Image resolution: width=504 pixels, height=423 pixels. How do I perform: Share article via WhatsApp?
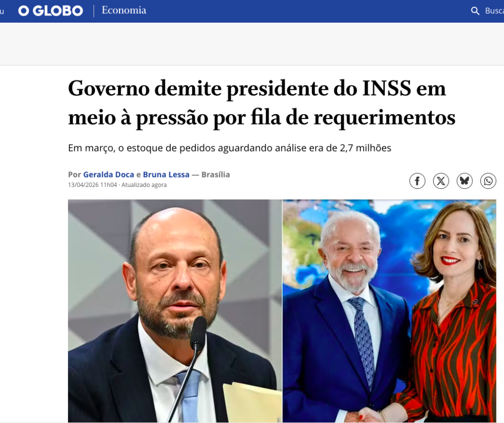pyautogui.click(x=488, y=181)
